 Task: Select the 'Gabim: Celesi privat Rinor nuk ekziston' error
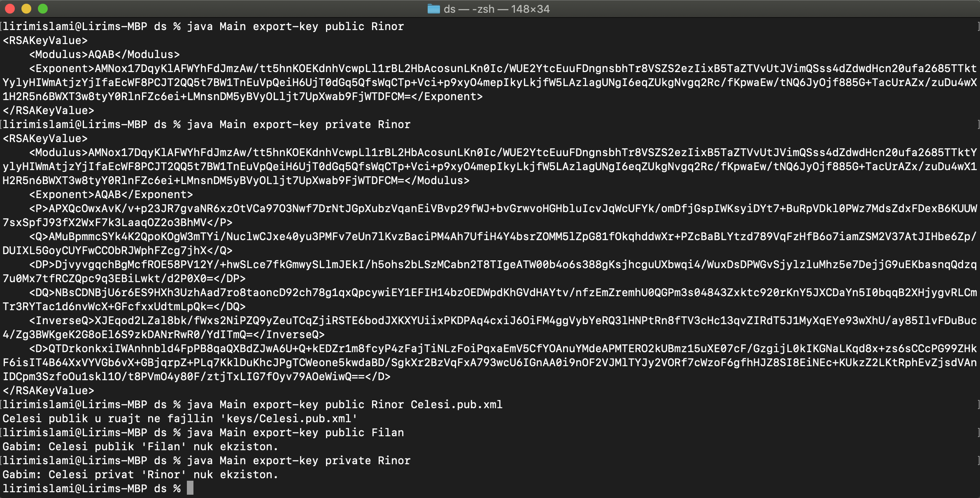(140, 474)
